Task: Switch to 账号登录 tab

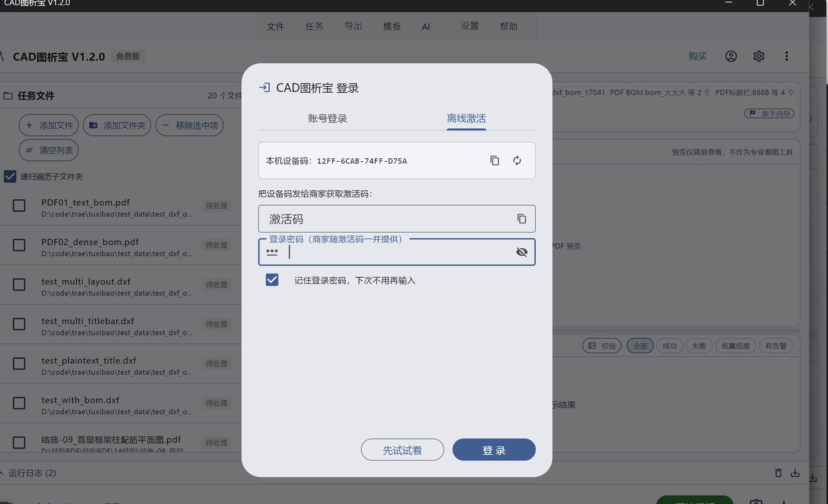Action: point(328,118)
